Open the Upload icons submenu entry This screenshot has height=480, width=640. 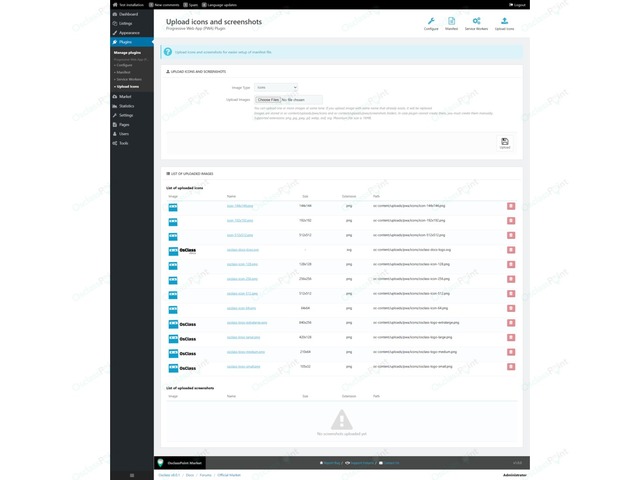pyautogui.click(x=127, y=87)
